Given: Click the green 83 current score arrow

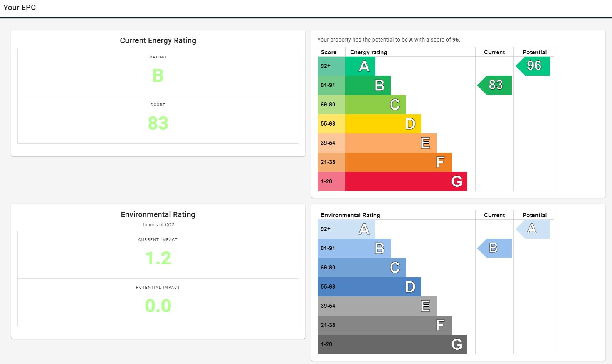Looking at the screenshot, I should (495, 85).
